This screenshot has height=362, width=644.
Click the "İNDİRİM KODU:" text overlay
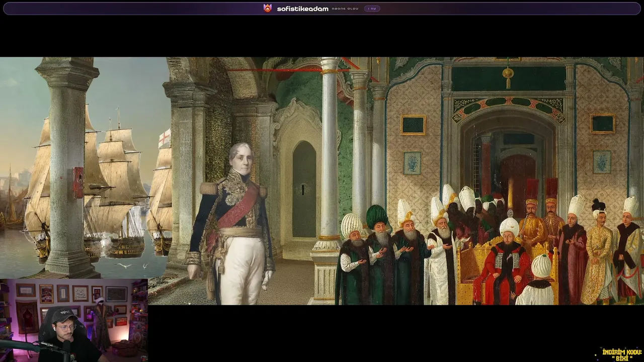click(x=622, y=351)
